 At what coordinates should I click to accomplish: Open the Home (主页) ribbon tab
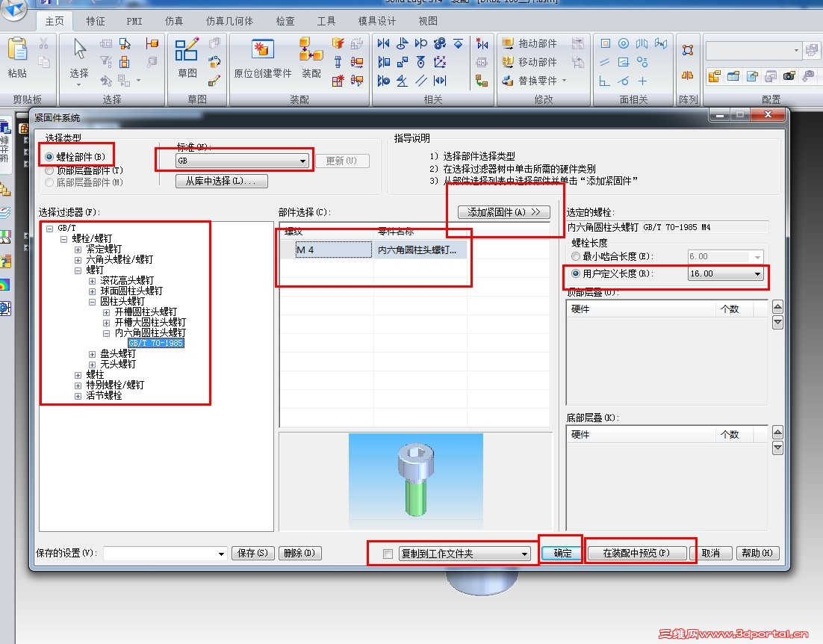pyautogui.click(x=55, y=21)
